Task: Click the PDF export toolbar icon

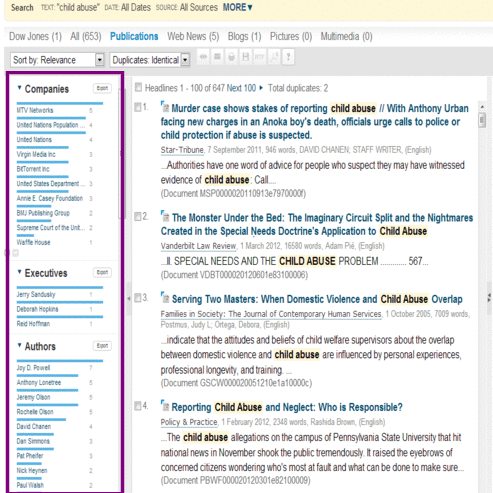Action: pyautogui.click(x=274, y=57)
